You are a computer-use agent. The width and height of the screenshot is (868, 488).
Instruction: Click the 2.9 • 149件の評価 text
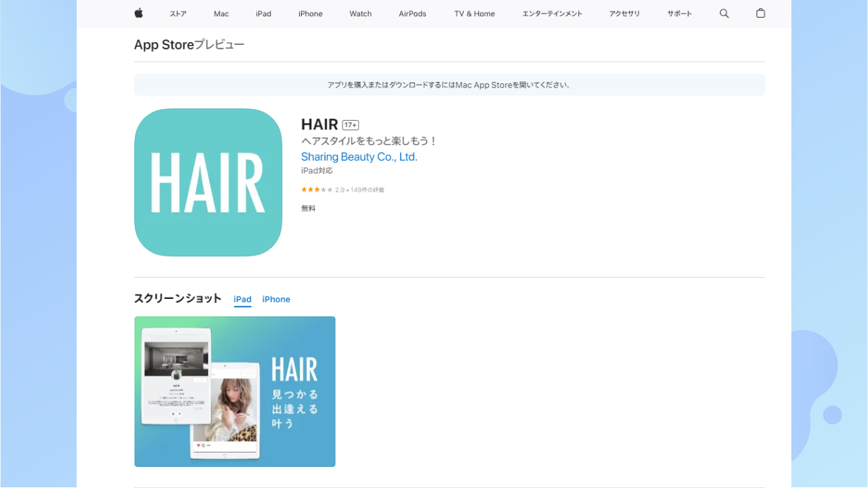[359, 190]
